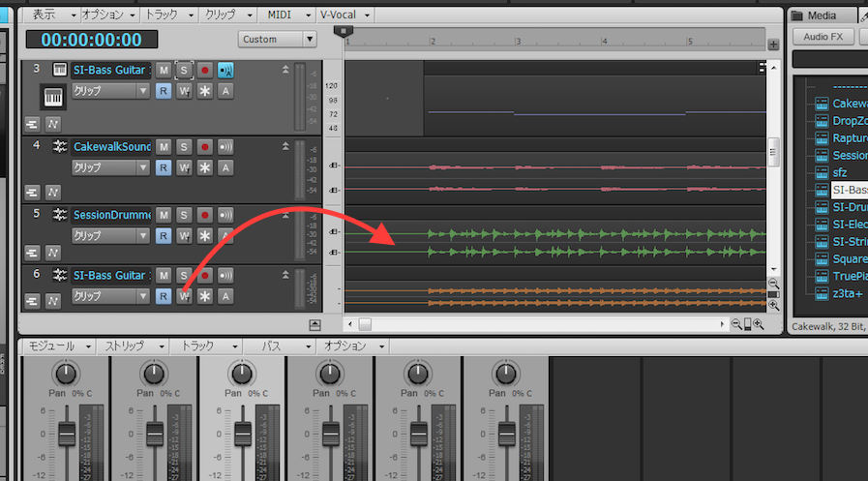Image resolution: width=868 pixels, height=481 pixels.
Task: Arm record on CakewalkSound track
Action: (205, 147)
